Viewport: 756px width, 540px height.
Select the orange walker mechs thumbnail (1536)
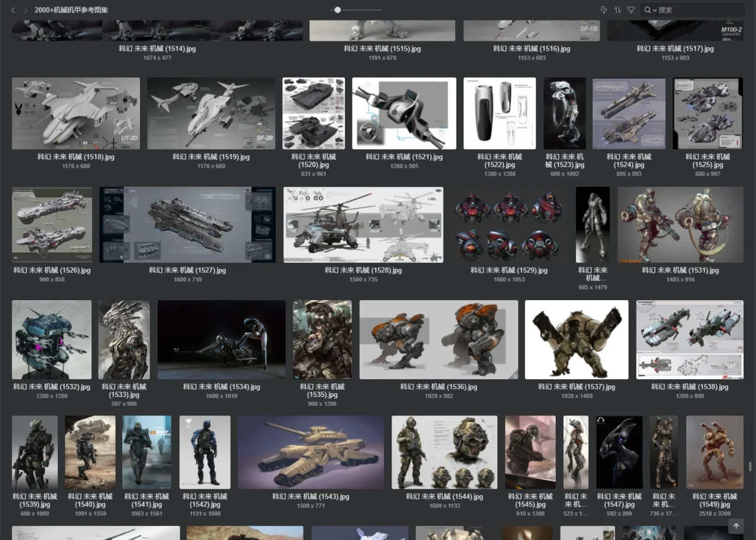[439, 340]
